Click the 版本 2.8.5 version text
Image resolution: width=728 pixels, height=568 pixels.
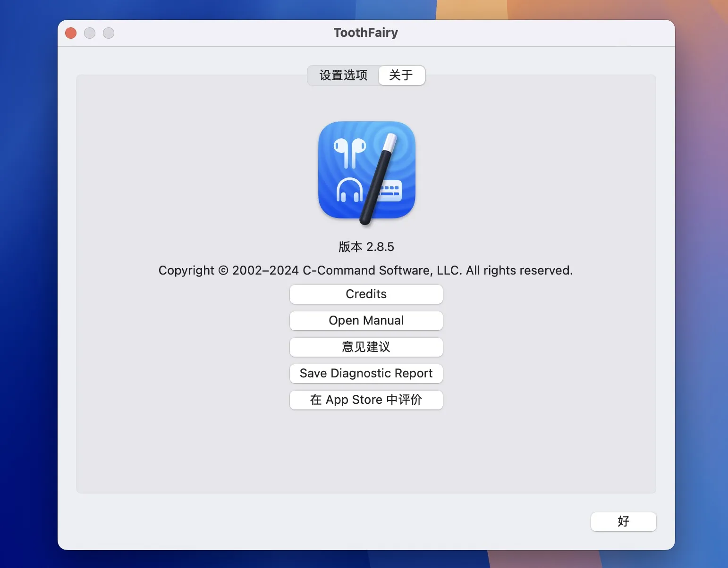[366, 247]
